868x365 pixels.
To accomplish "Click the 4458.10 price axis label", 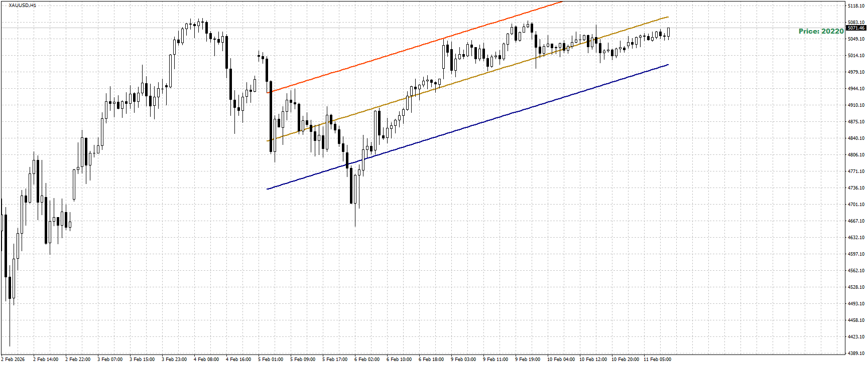I will coord(855,320).
